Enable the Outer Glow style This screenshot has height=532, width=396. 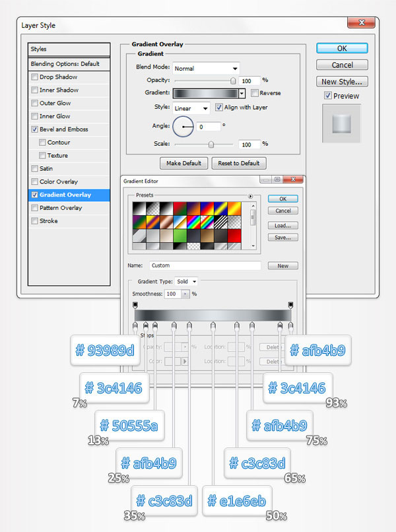tap(34, 103)
